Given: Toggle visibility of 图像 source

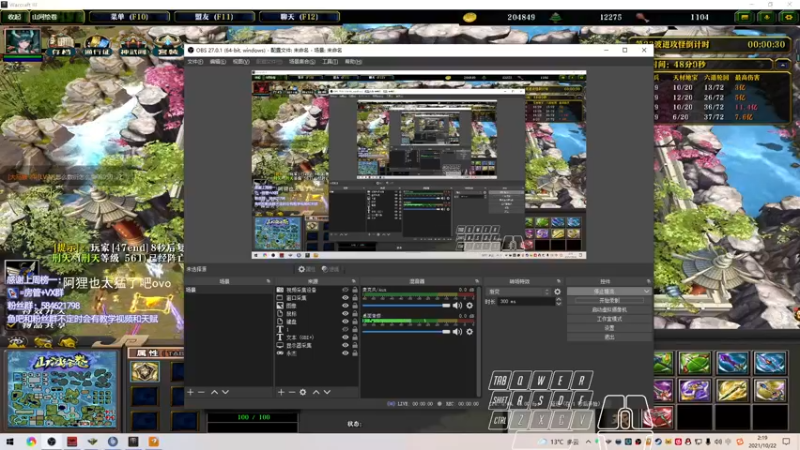Looking at the screenshot, I should tap(345, 306).
